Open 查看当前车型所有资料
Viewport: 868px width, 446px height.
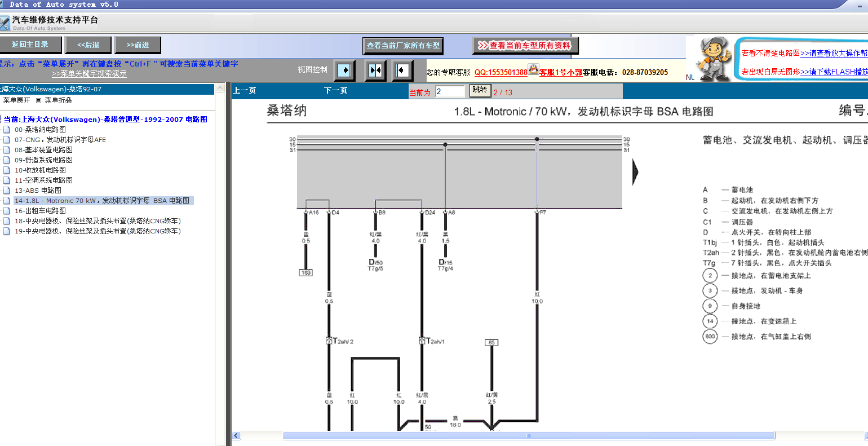click(x=525, y=46)
